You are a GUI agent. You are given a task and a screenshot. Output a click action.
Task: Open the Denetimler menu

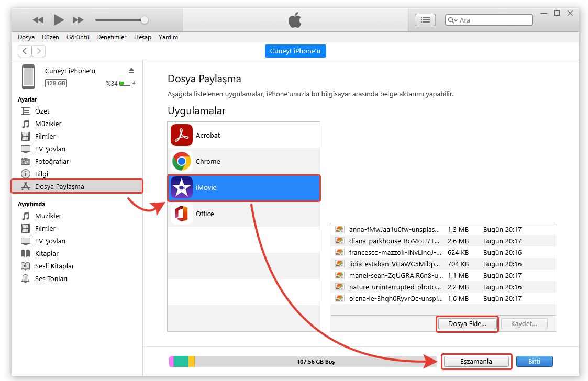click(111, 37)
